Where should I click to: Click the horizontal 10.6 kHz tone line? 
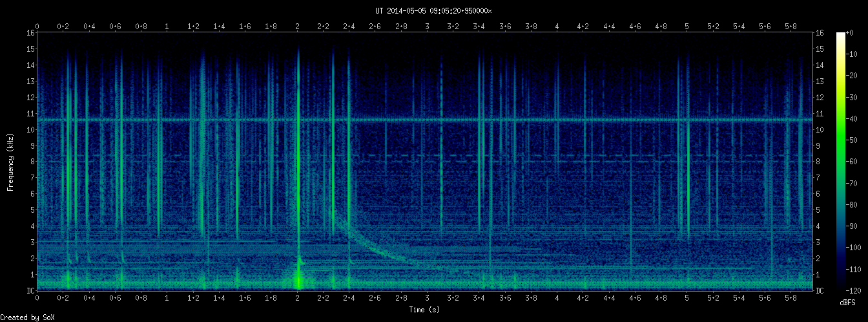point(425,120)
